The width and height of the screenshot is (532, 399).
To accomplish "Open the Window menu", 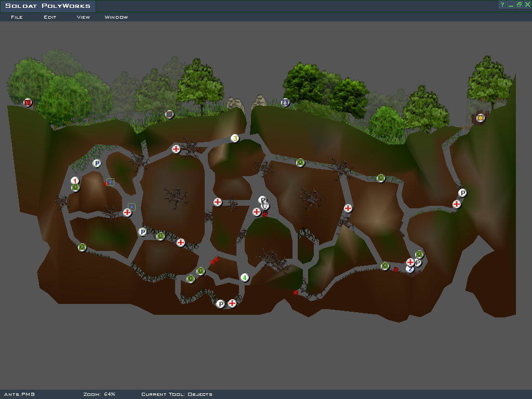I will pyautogui.click(x=116, y=17).
